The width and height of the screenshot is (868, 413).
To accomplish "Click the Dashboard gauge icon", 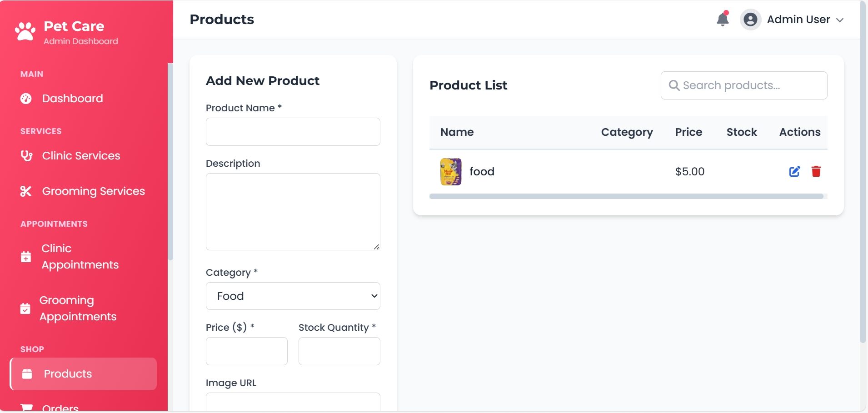I will (26, 99).
